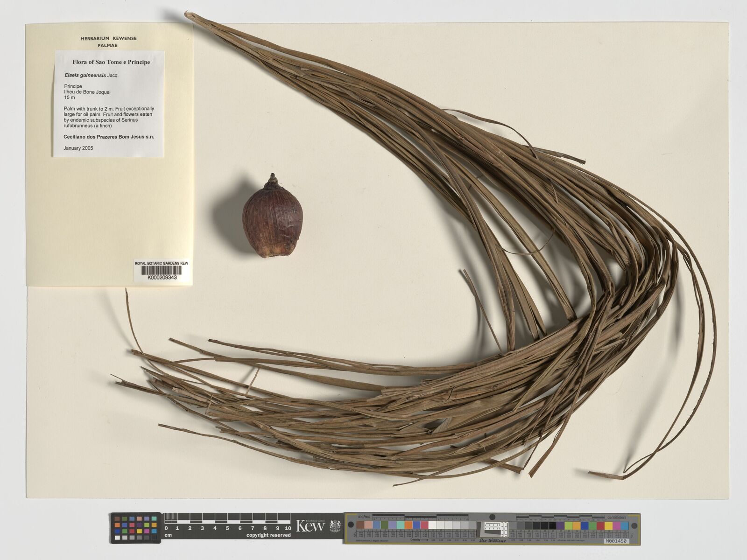Click the small color checker grid at left

click(135, 528)
